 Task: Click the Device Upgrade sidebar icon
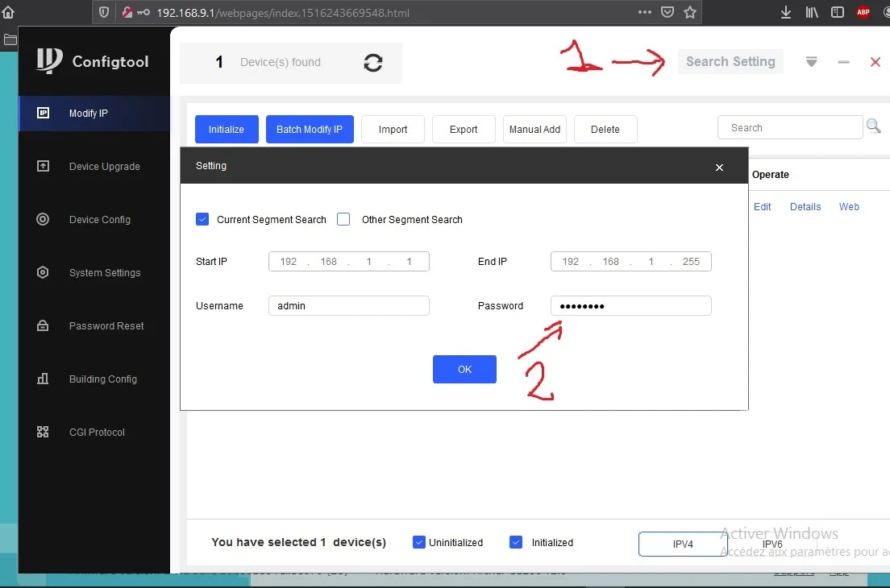point(43,166)
